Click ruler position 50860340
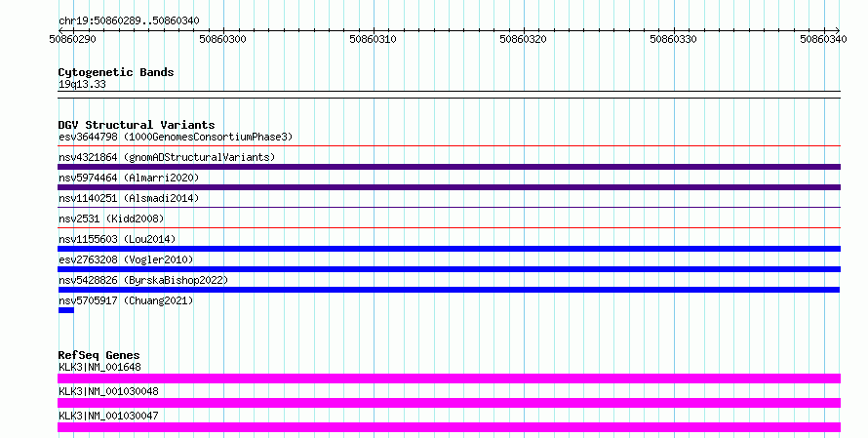This screenshot has height=438, width=868. coord(823,39)
